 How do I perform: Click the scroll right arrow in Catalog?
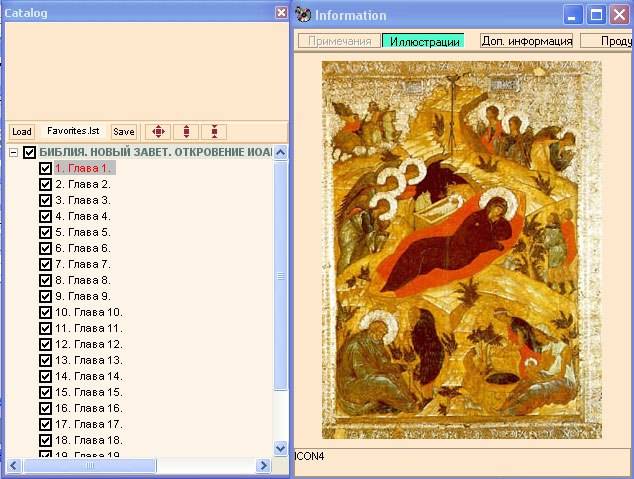coord(264,466)
